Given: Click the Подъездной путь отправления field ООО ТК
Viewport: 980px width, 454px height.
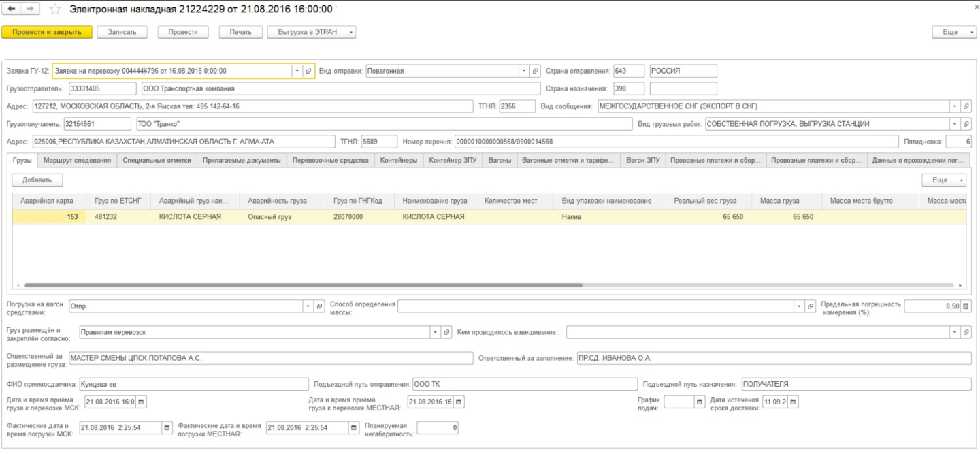Looking at the screenshot, I should pos(524,384).
